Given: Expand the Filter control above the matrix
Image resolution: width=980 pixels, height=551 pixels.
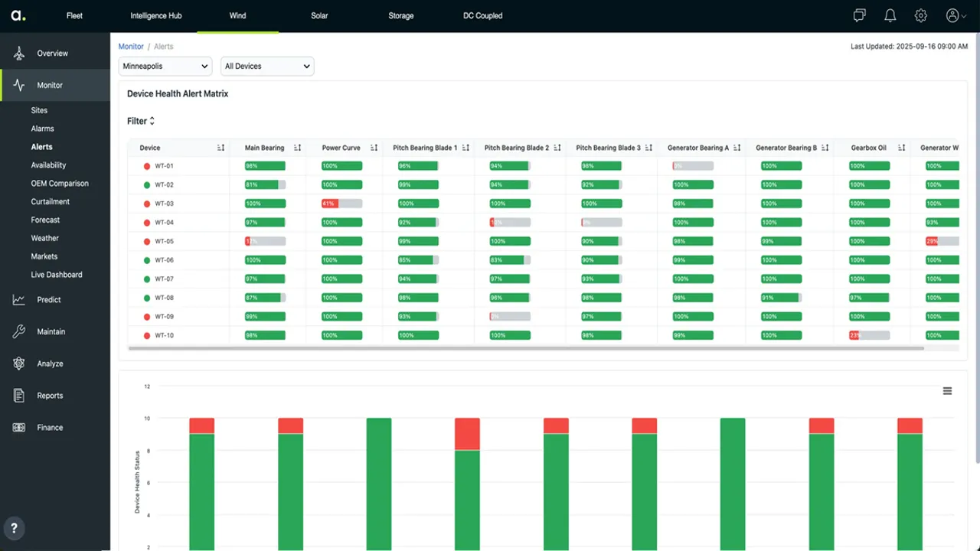Looking at the screenshot, I should click(140, 121).
